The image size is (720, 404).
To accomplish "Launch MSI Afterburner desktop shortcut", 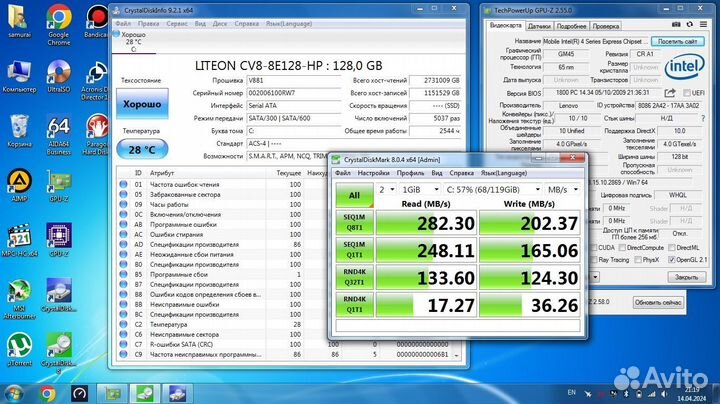I will click(19, 299).
